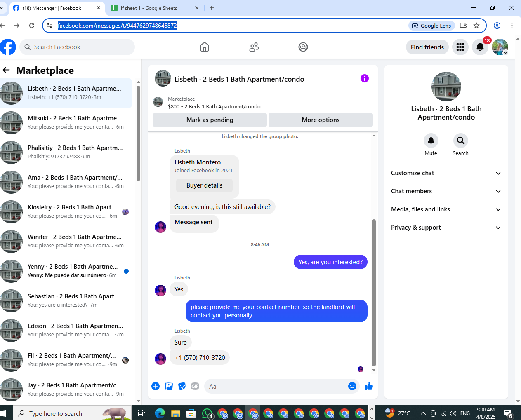Expand Chat members section
The width and height of the screenshot is (521, 420).
tap(446, 191)
